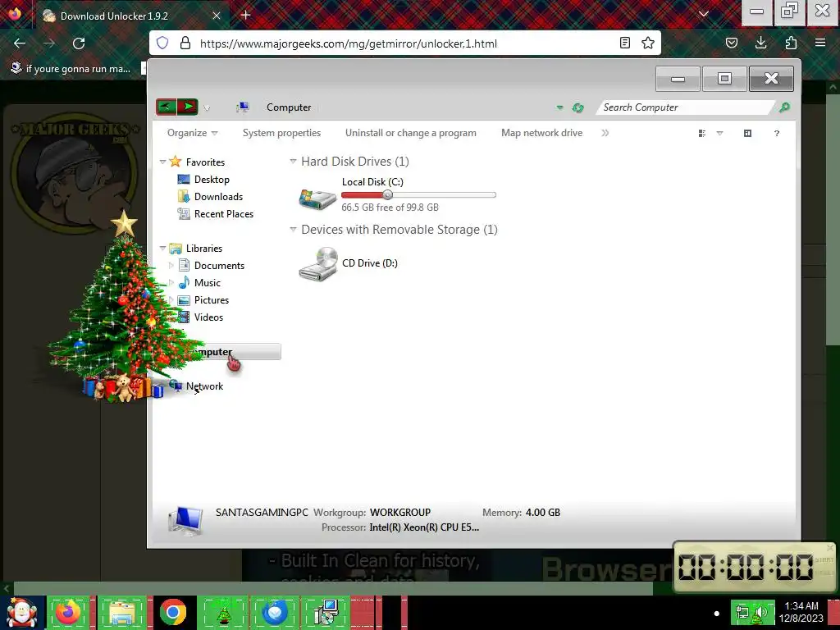The height and width of the screenshot is (630, 840).
Task: Click Local Disk (C:) usage bar
Action: 418,194
